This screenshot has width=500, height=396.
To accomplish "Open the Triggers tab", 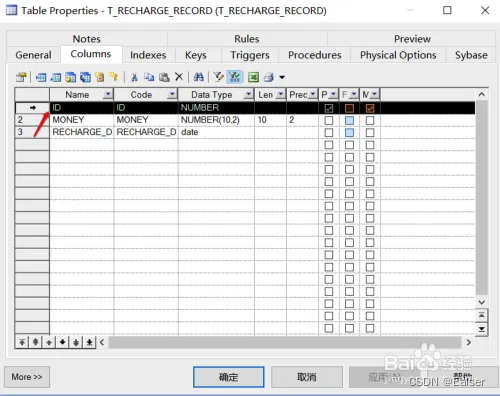I will 250,55.
